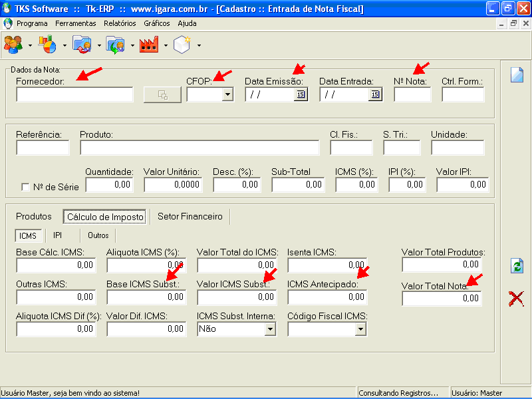Click the pie chart toolbar icon
The width and height of the screenshot is (532, 399).
[x=47, y=45]
